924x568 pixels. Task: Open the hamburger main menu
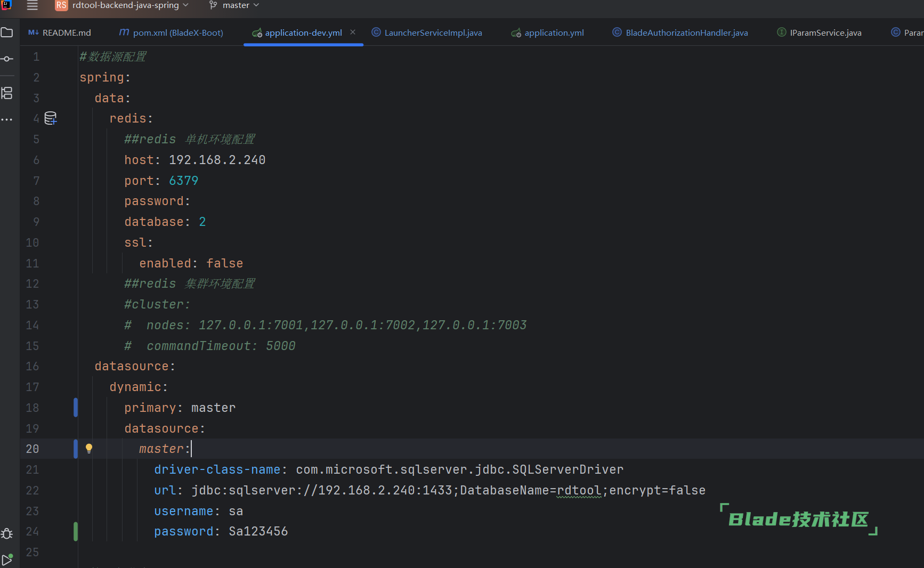[x=32, y=5]
